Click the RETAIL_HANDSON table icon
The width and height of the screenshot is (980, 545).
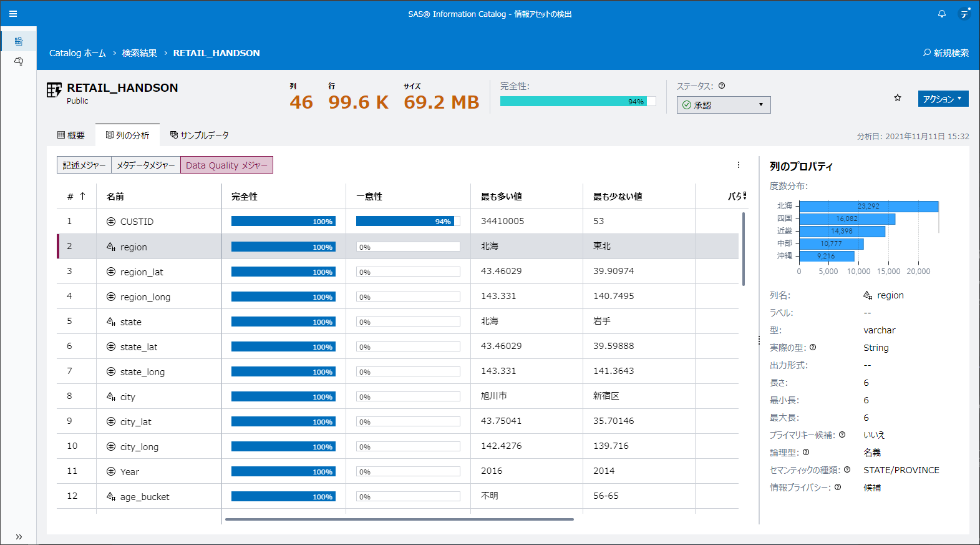coord(54,90)
